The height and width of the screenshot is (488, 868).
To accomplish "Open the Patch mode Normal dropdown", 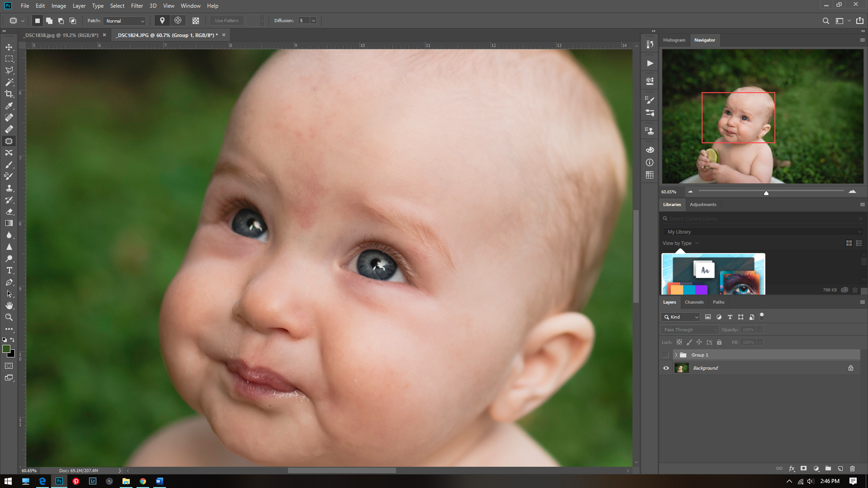I will [x=125, y=21].
